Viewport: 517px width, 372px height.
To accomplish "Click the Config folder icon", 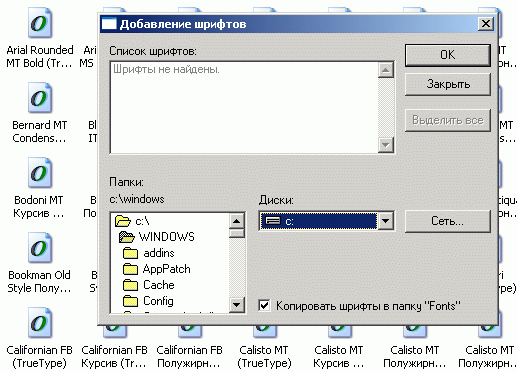I will pyautogui.click(x=130, y=301).
